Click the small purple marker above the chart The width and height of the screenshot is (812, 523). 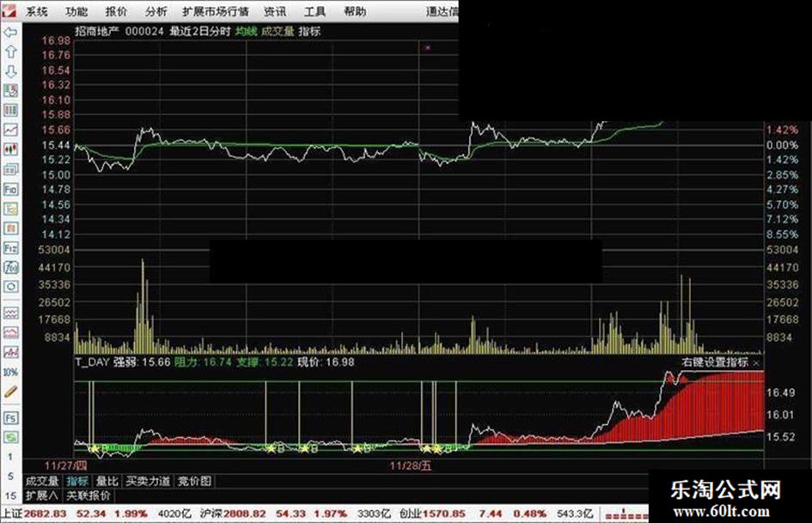click(427, 47)
